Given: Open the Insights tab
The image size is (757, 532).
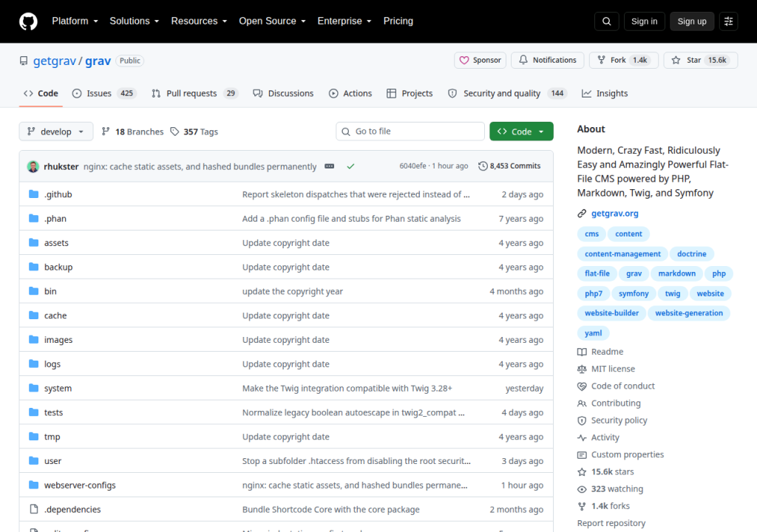Looking at the screenshot, I should [605, 94].
